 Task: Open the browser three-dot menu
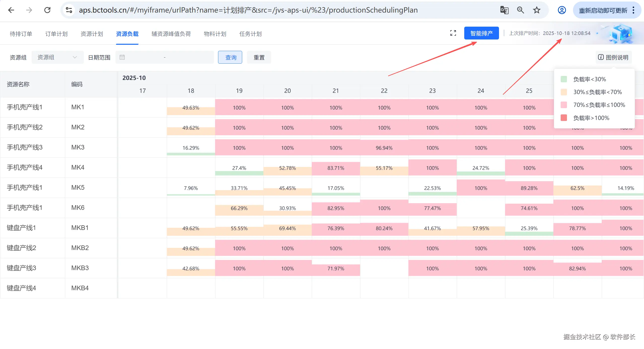point(633,10)
